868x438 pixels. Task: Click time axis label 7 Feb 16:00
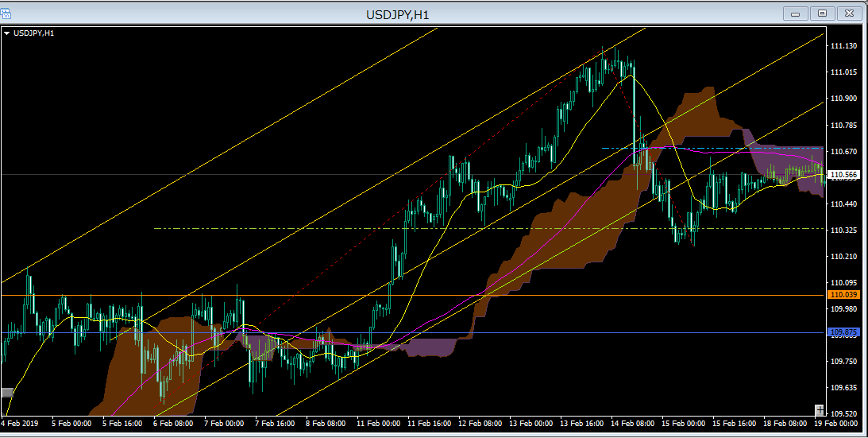(275, 424)
